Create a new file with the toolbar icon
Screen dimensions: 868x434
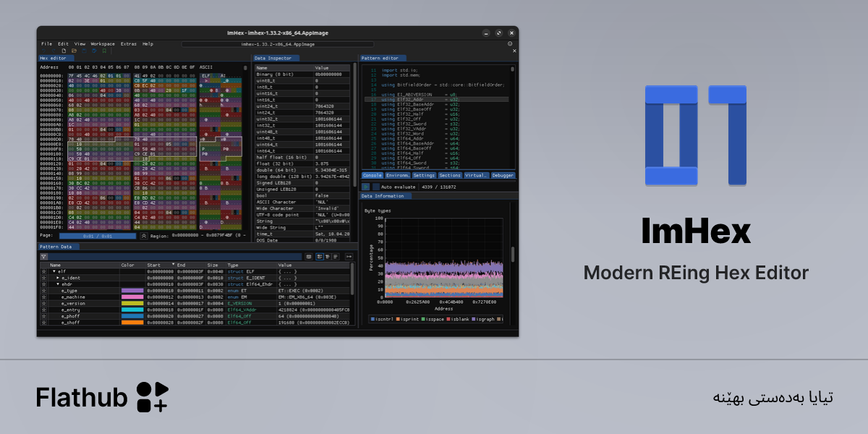[64, 51]
